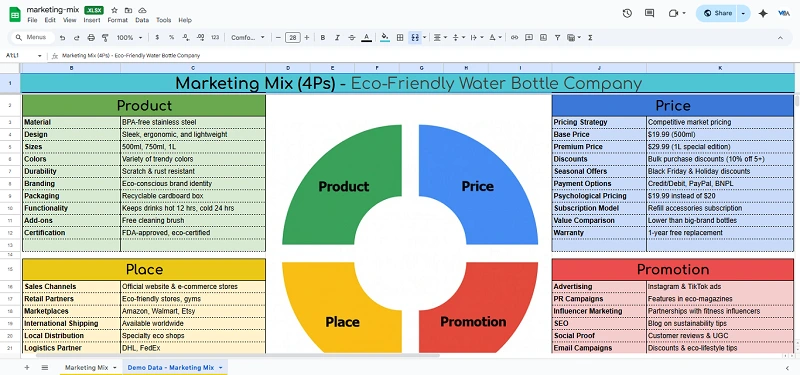Increase font size plus button
Image resolution: width=800 pixels, height=375 pixels.
click(x=307, y=38)
